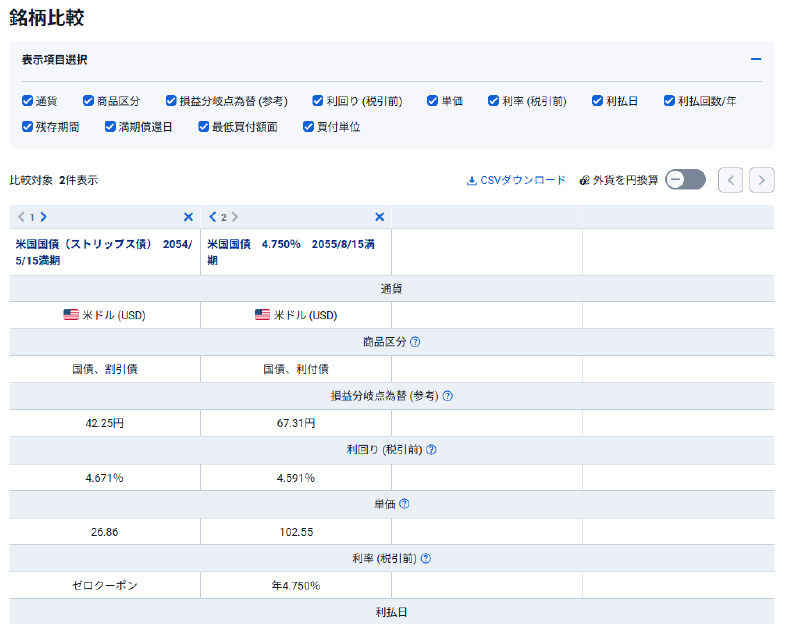Select the 42.25円 value cell

tap(104, 423)
